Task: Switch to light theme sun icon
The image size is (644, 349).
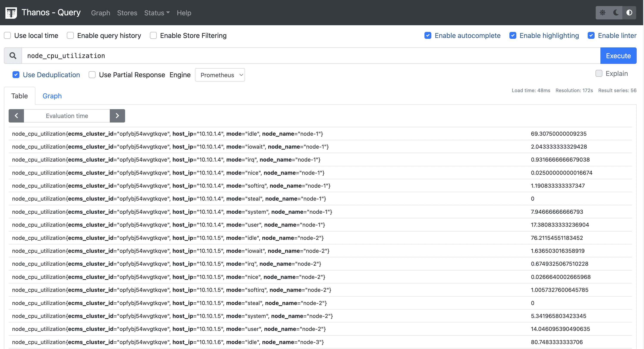Action: pyautogui.click(x=603, y=13)
